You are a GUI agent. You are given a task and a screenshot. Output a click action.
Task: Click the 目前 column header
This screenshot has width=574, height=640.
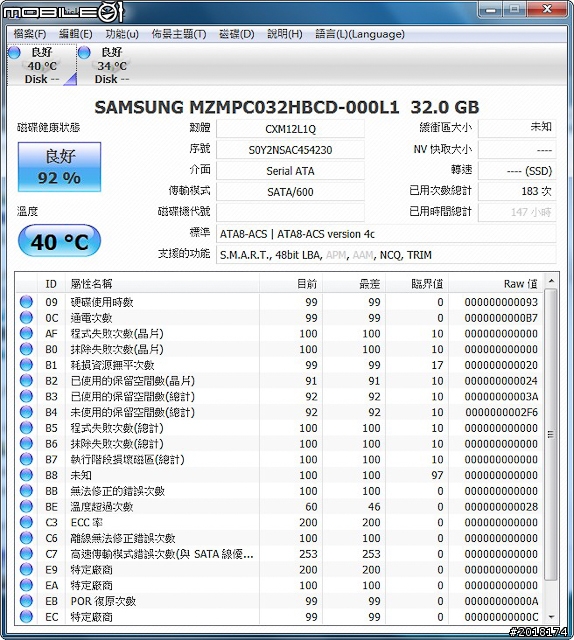(x=291, y=284)
